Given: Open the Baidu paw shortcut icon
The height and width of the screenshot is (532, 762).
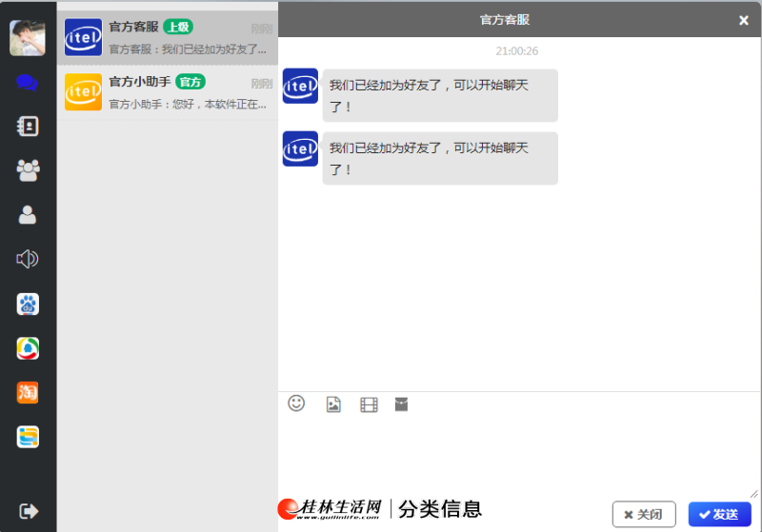Looking at the screenshot, I should [28, 305].
